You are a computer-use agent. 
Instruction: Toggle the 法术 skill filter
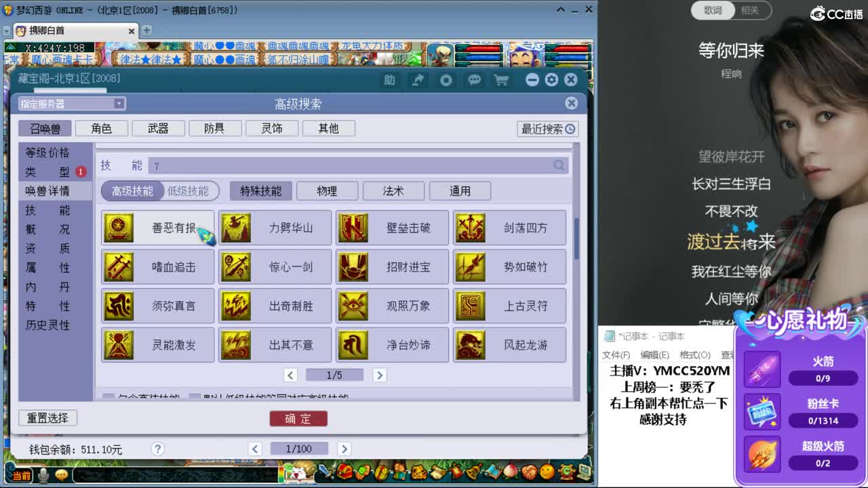tap(393, 191)
